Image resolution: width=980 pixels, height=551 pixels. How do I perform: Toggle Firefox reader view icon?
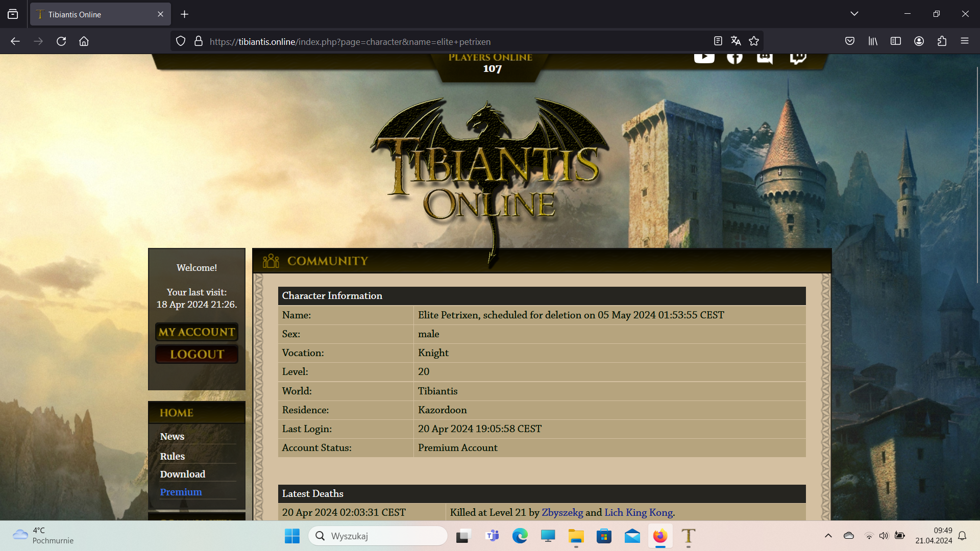pyautogui.click(x=718, y=41)
